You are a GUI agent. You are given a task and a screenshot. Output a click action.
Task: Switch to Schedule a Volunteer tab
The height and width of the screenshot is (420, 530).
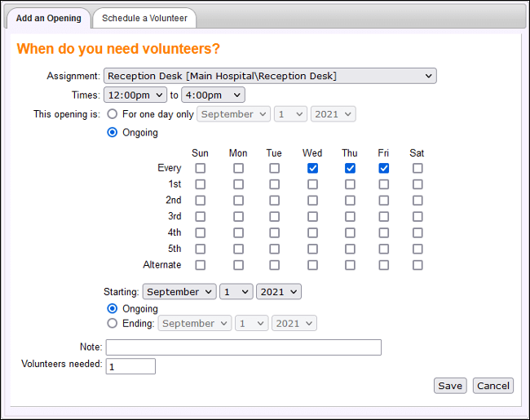coord(144,18)
